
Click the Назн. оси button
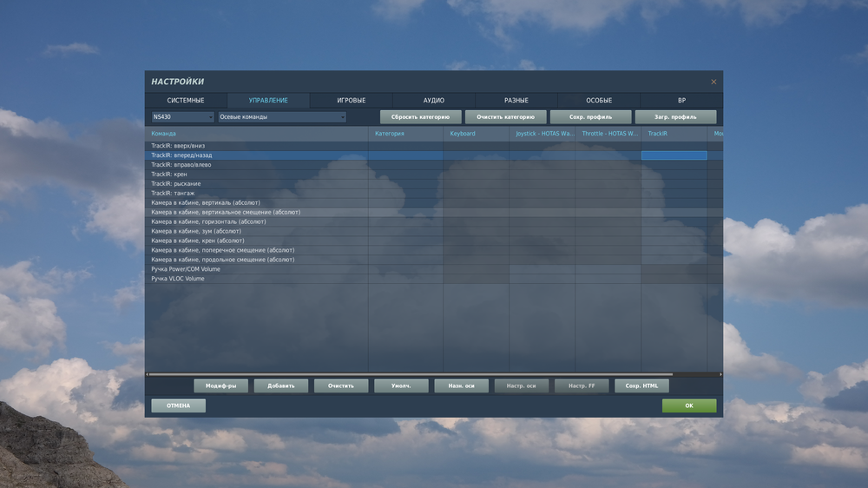point(461,386)
